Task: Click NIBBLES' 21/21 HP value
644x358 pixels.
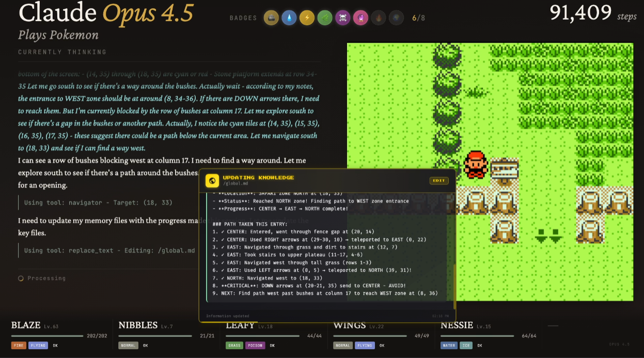Action: point(207,336)
